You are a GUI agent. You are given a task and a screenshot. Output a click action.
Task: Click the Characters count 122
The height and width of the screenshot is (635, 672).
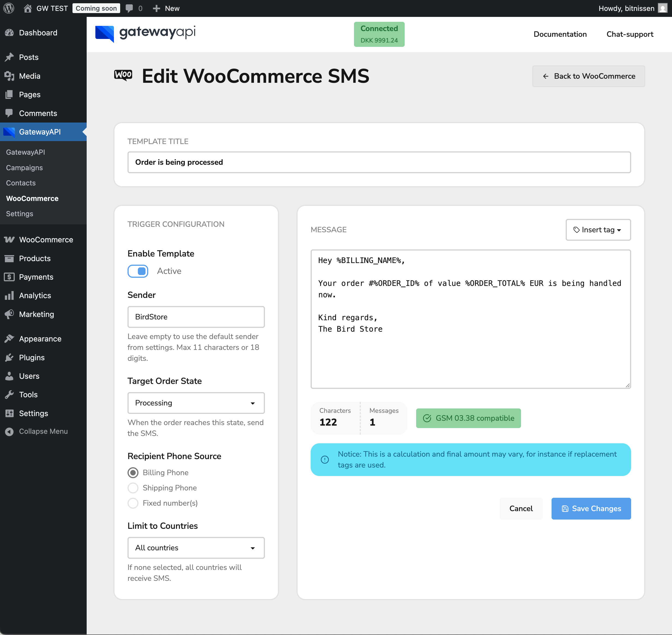point(328,422)
